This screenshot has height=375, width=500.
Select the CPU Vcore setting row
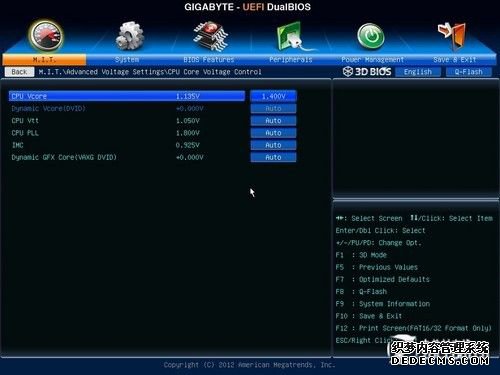(127, 96)
